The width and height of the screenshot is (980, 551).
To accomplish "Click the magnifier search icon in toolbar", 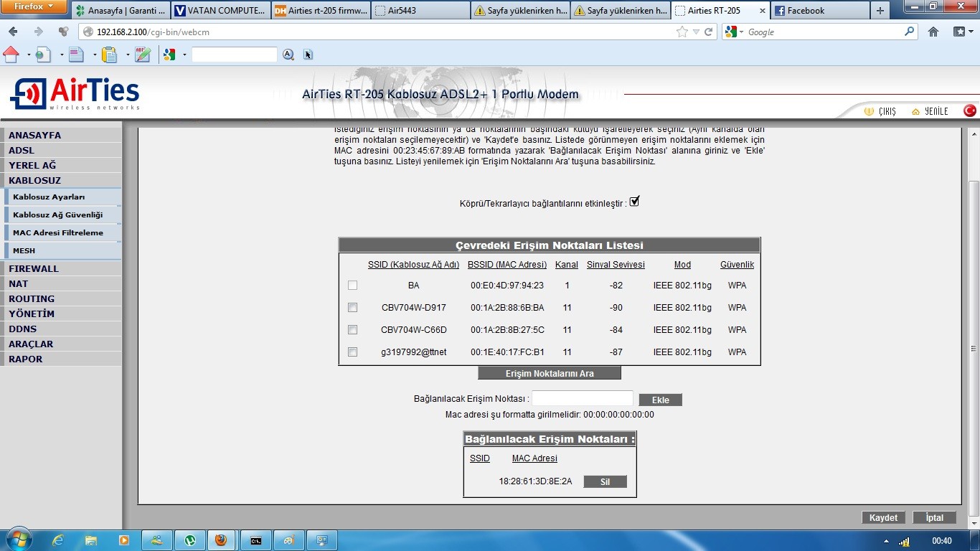I will [288, 55].
